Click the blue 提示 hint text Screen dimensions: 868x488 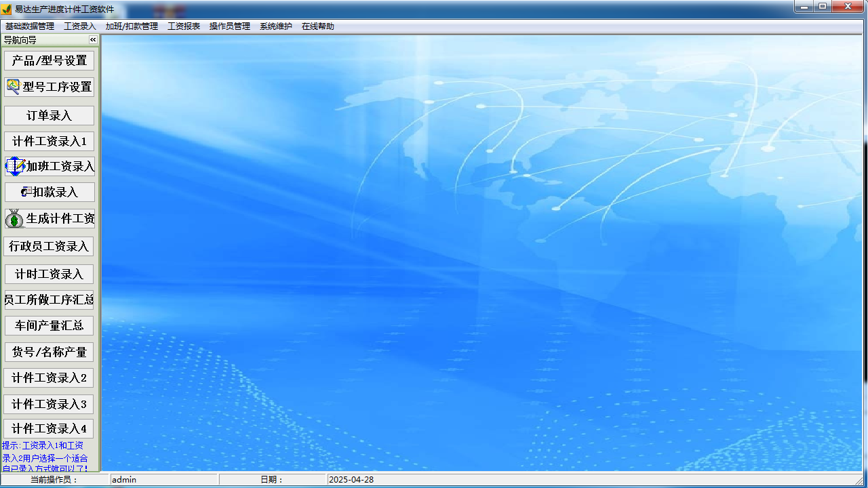(45, 456)
